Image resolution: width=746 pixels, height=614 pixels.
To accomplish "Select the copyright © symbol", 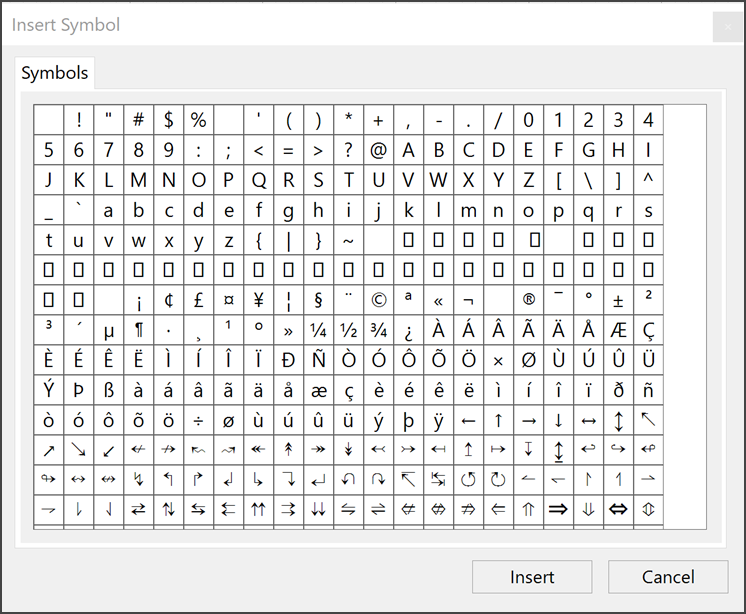I will 378,300.
